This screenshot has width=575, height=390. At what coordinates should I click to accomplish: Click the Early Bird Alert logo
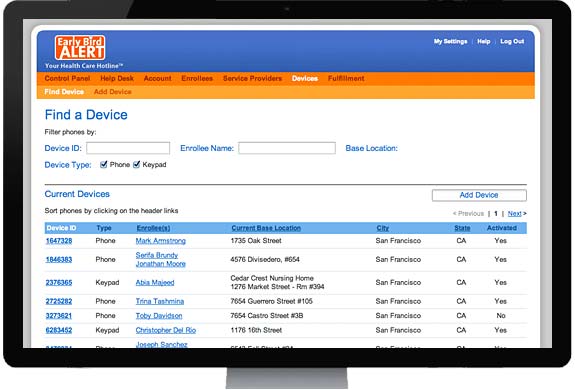point(80,47)
